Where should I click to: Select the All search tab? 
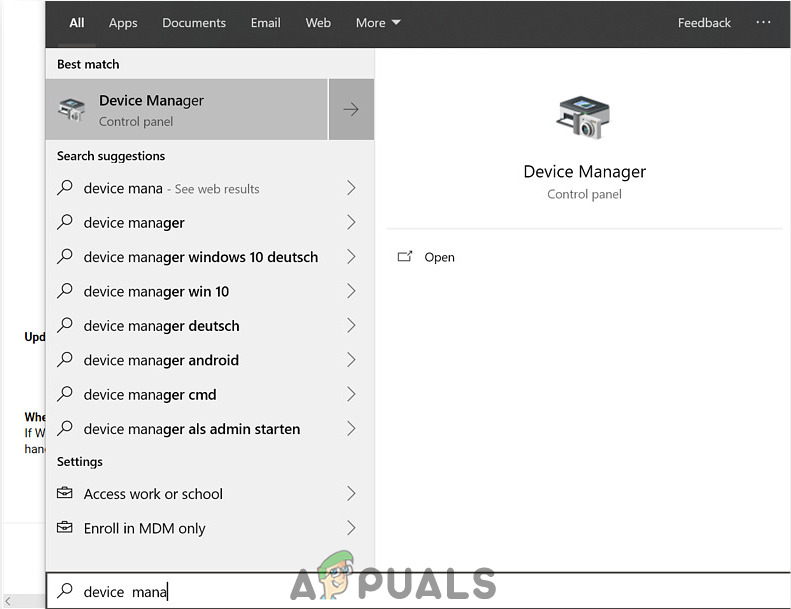(77, 23)
